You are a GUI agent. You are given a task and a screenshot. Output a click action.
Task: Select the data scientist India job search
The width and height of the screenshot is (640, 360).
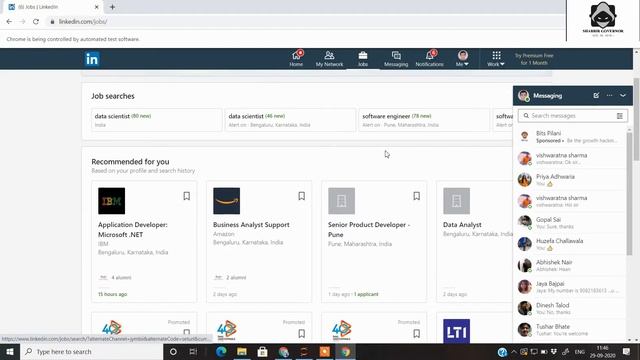[157, 120]
